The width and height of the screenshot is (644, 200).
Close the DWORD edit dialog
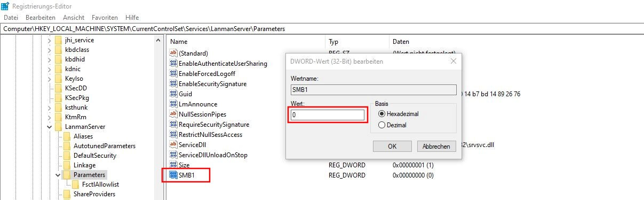pyautogui.click(x=453, y=61)
